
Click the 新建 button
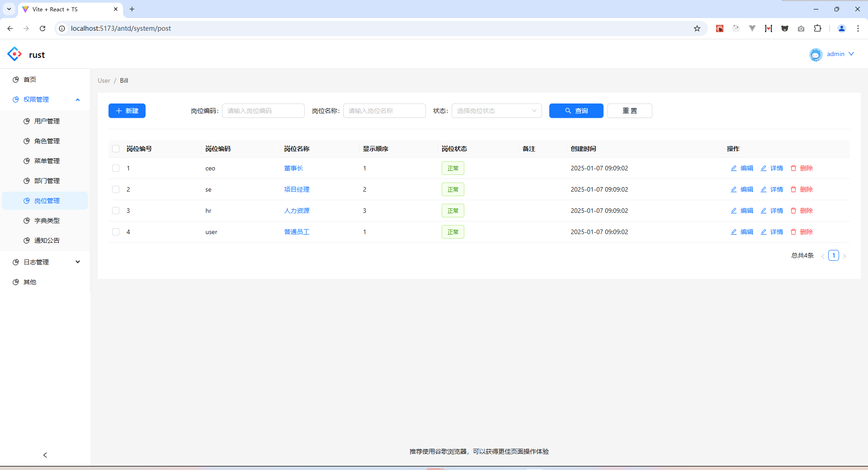tap(127, 111)
